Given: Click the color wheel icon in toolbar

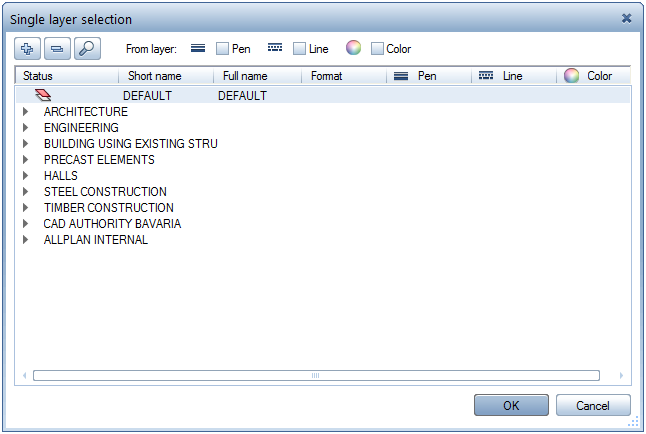Looking at the screenshot, I should (x=353, y=48).
